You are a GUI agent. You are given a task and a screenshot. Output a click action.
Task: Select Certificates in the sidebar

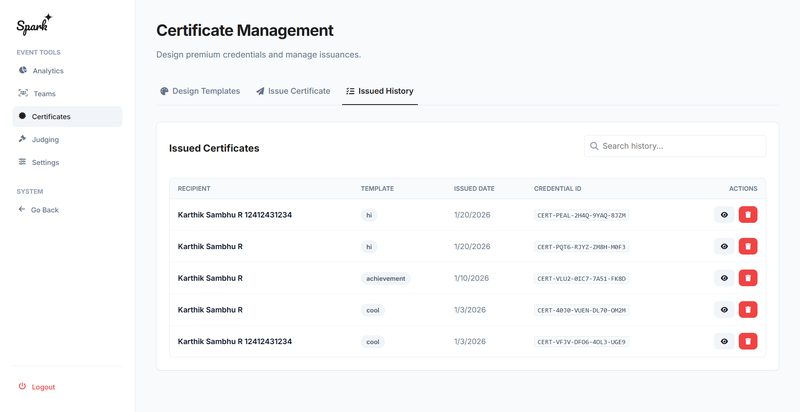tap(51, 117)
